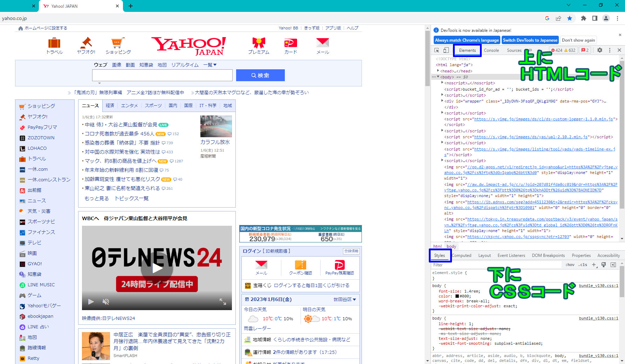Open DevTools three-dot customize menu
This screenshot has width=625, height=364.
pyautogui.click(x=610, y=50)
